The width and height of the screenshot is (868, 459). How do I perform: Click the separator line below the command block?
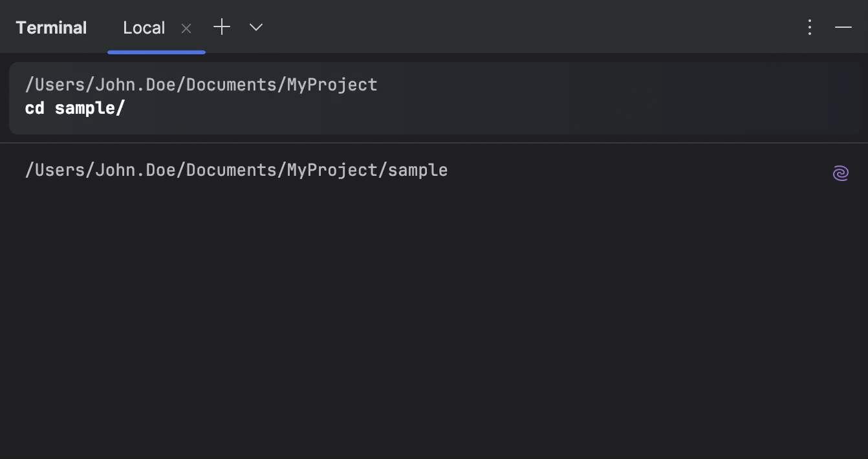433,142
